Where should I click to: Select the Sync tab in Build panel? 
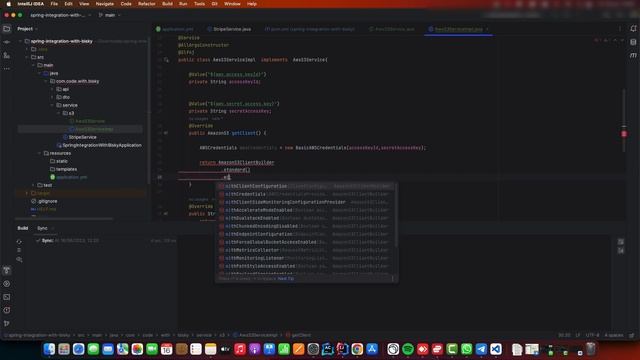point(42,229)
